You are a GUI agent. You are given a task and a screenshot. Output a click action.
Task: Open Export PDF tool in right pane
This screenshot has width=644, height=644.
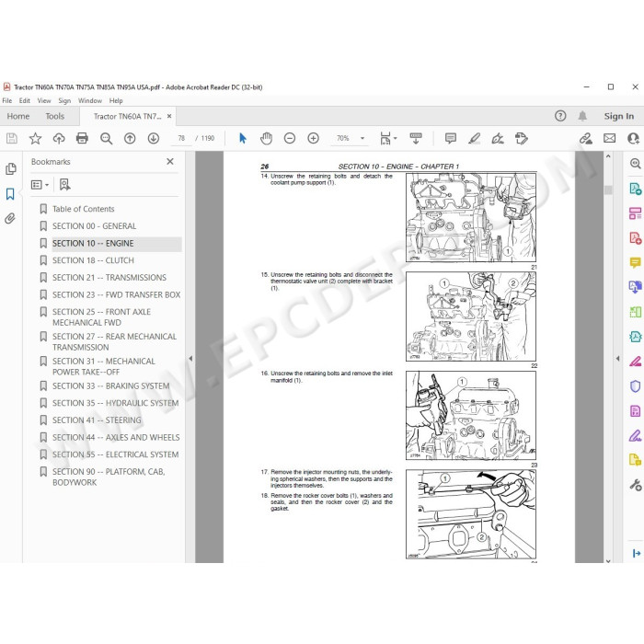(636, 189)
